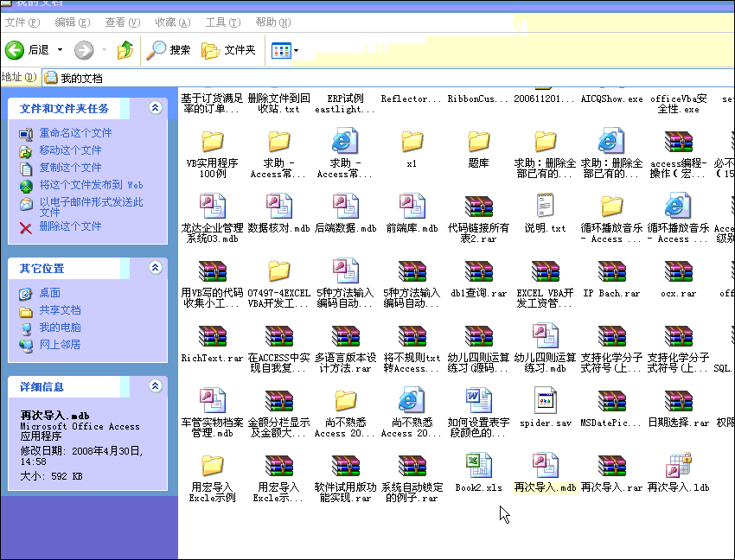Screen dimensions: 735x560
Task: Click the 复制这个文件 link
Action: (x=70, y=168)
